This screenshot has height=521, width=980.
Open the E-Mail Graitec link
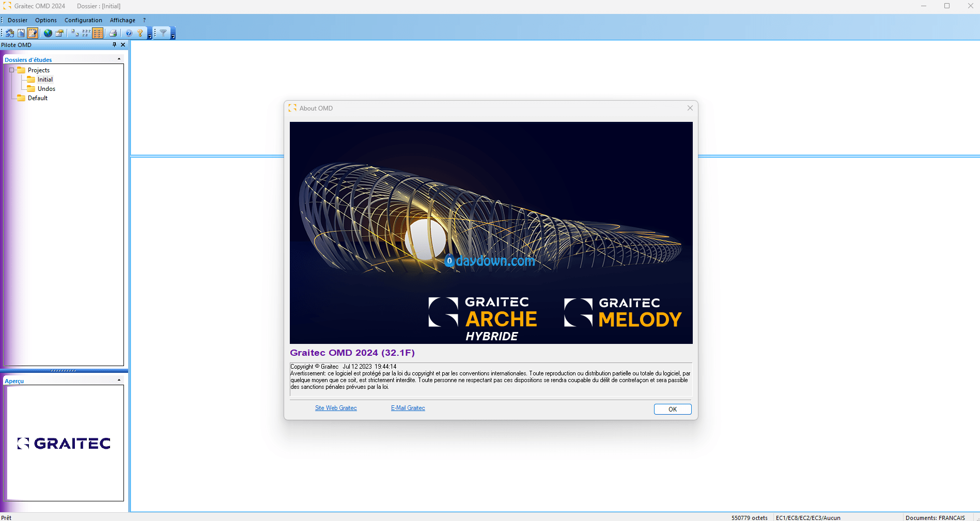coord(408,408)
